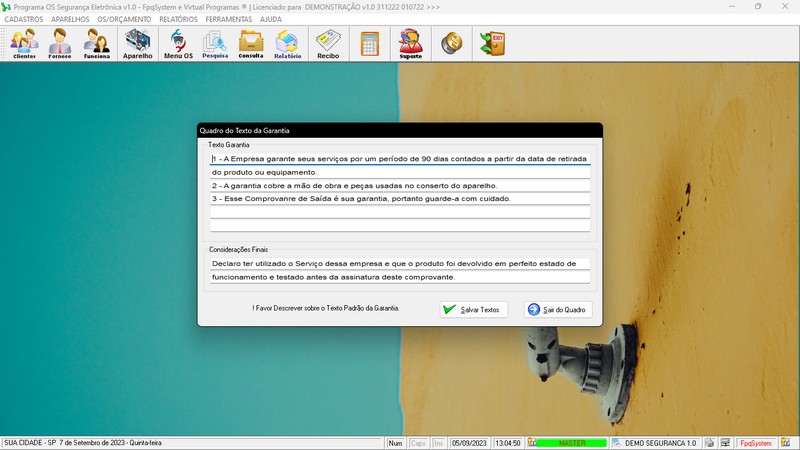The image size is (800, 450).
Task: Click the printer icon in status bar
Action: tap(709, 443)
